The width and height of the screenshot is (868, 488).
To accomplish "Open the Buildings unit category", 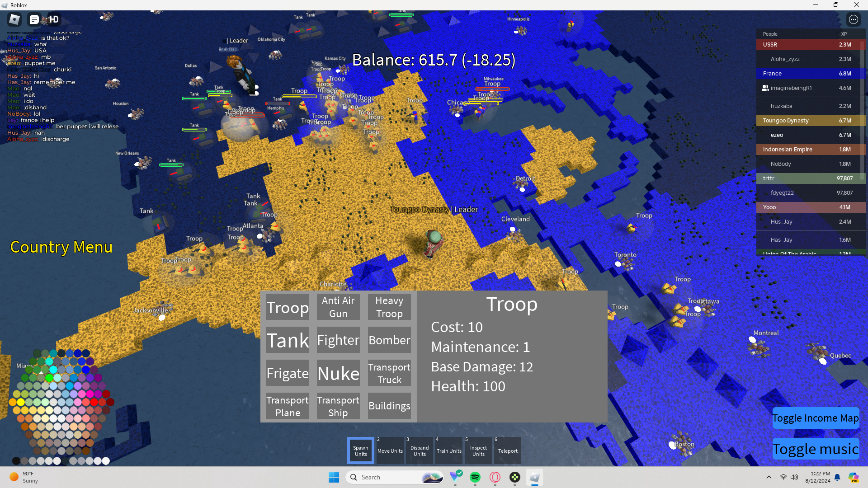I will tap(389, 406).
